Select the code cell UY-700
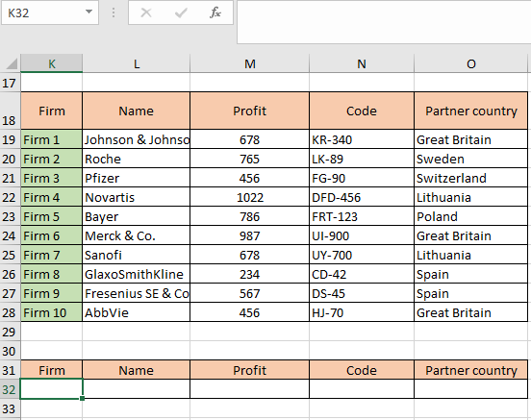Image resolution: width=531 pixels, height=420 pixels. 362,255
